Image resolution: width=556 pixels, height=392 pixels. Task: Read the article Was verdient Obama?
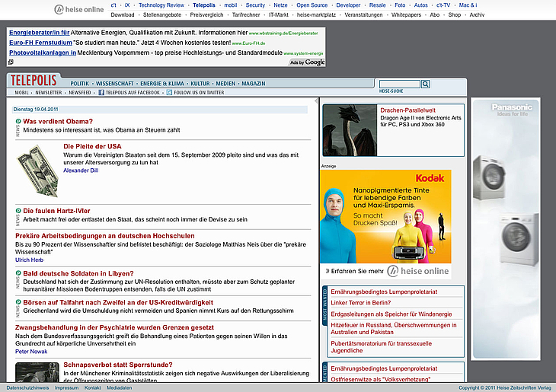click(x=58, y=121)
